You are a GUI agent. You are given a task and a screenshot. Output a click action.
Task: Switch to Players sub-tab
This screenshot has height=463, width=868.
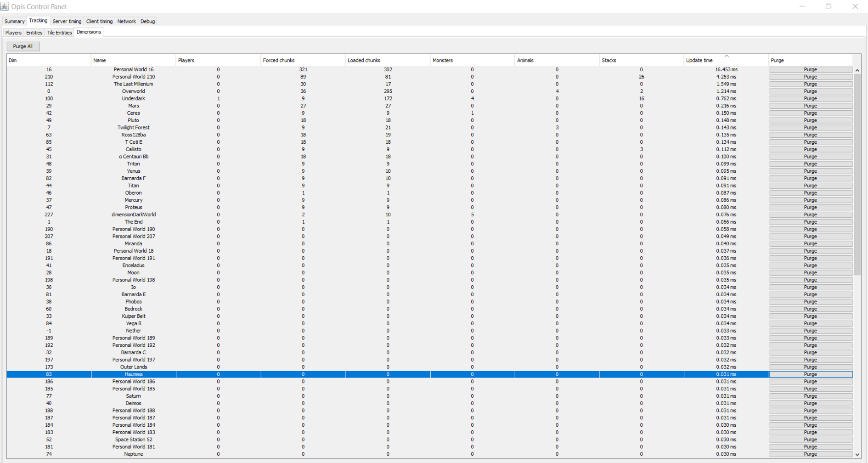(13, 33)
